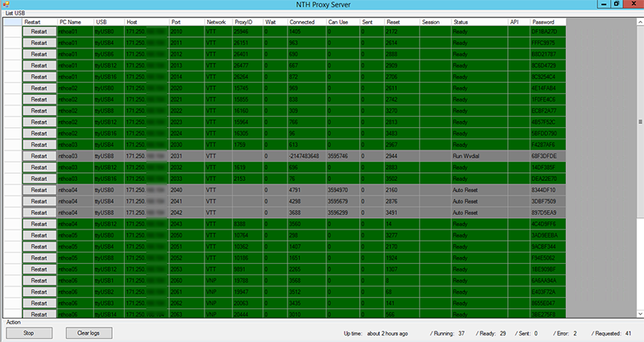Click the scrollbar up arrow
The image size is (644, 342).
(640, 22)
